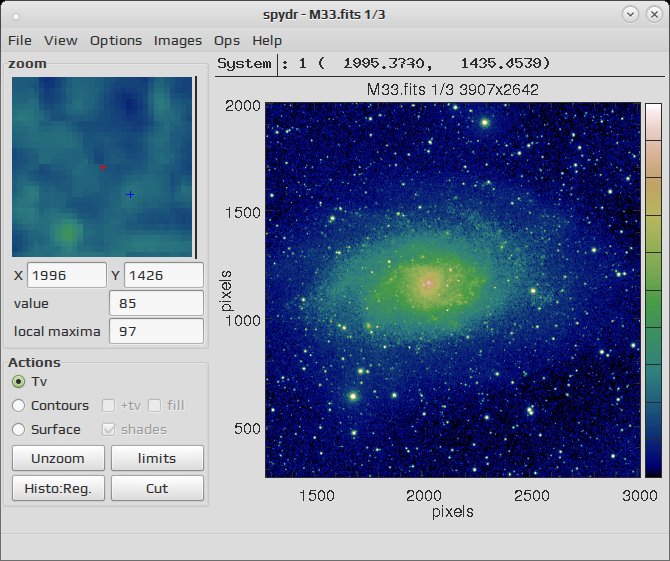Click the color scale bar
This screenshot has width=670, height=561.
pos(653,290)
